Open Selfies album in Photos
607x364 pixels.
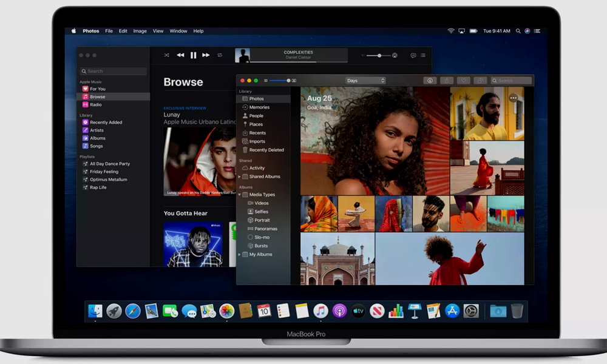[258, 212]
